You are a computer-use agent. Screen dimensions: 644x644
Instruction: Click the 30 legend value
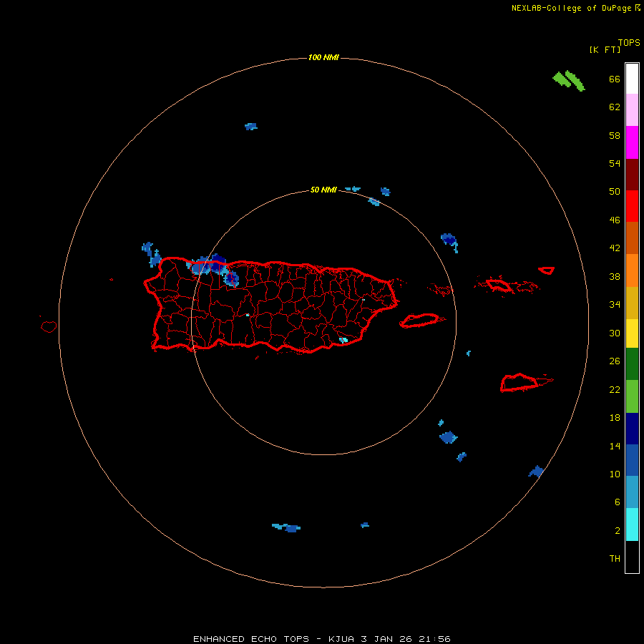(x=615, y=333)
